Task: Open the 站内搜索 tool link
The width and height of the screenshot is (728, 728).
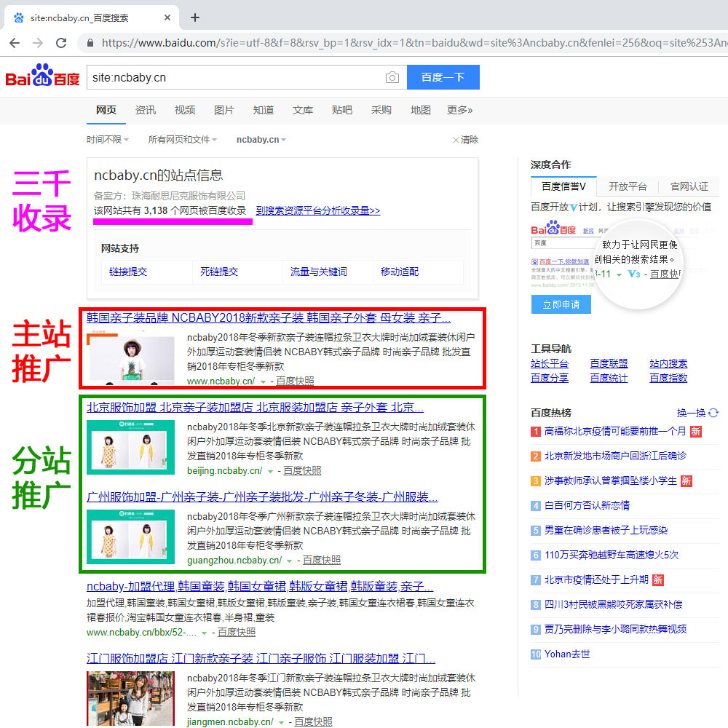Action: click(x=668, y=363)
